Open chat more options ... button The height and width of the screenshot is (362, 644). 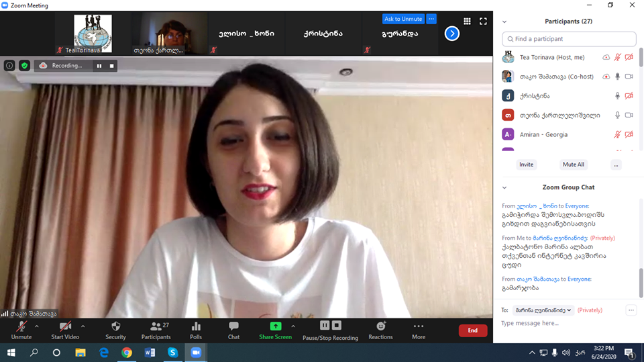point(631,310)
